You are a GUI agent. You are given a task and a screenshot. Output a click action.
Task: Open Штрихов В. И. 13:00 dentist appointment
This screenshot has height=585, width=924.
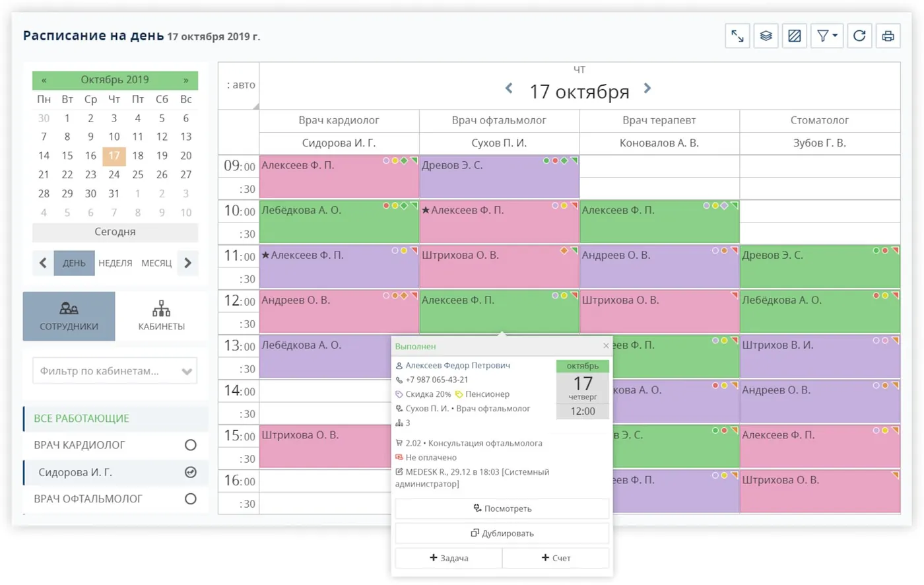820,356
